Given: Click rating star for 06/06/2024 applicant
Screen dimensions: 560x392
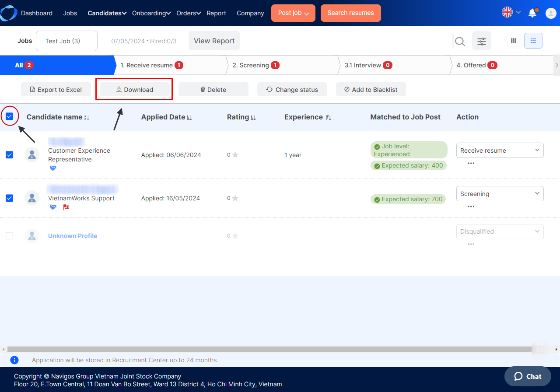Looking at the screenshot, I should pyautogui.click(x=235, y=155).
